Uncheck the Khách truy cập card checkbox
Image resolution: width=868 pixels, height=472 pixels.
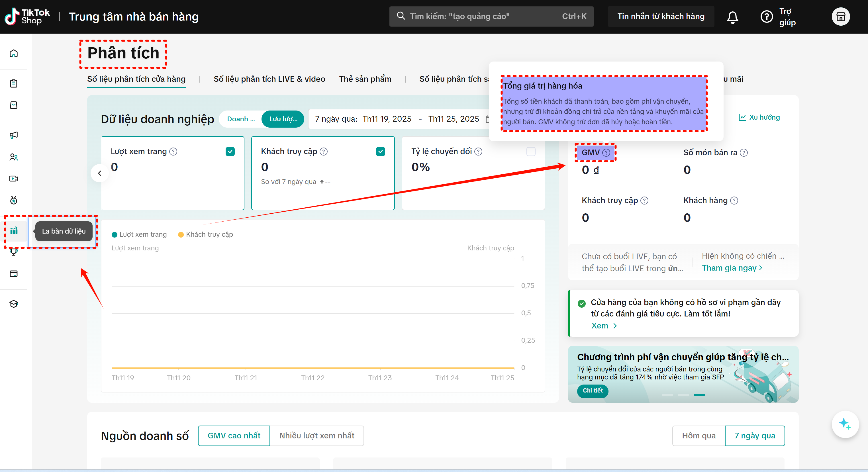(380, 152)
